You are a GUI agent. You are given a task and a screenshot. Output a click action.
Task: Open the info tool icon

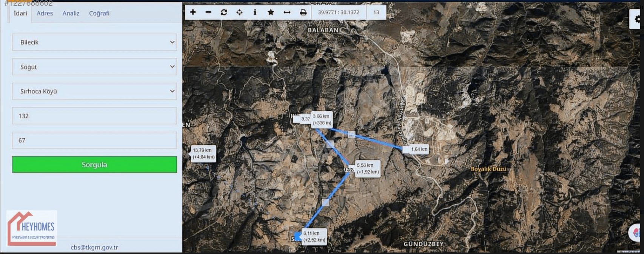click(x=255, y=12)
